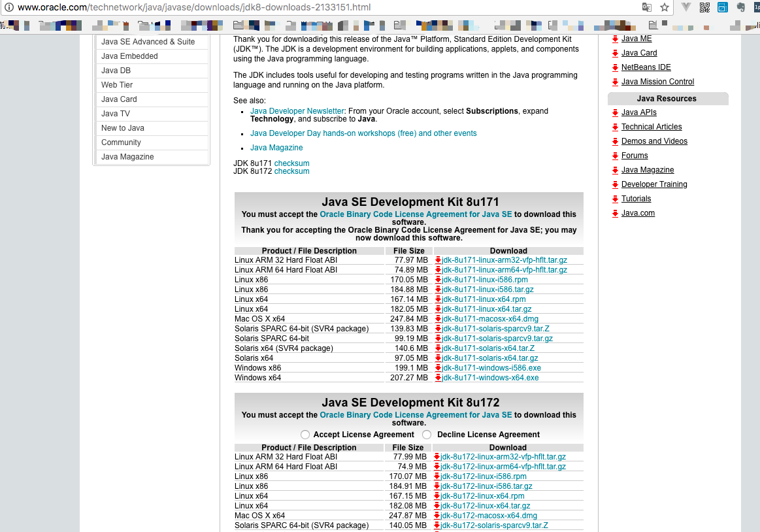Click the red download arrow beside Java ME
Viewport: 760px width, 532px height.
[x=615, y=39]
